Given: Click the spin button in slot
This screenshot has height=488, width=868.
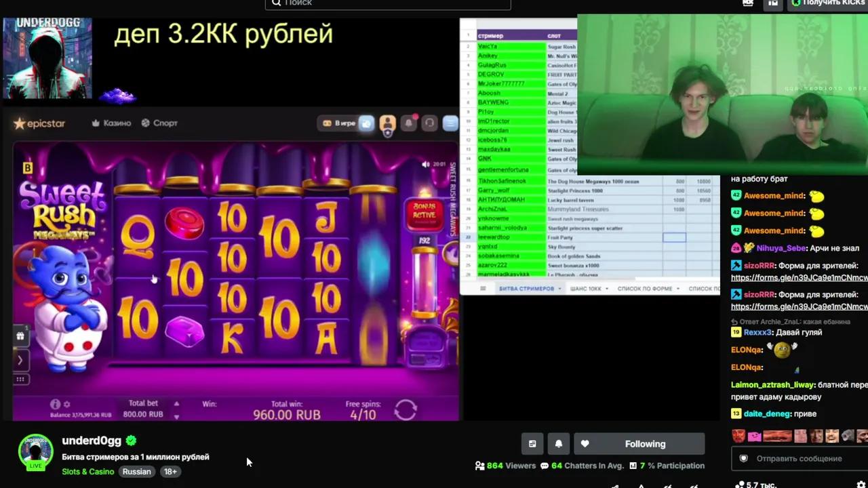Looking at the screenshot, I should (406, 409).
